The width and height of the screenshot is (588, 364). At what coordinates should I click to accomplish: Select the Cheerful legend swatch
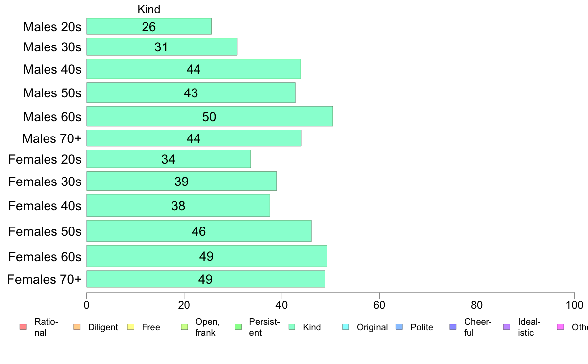coord(453,327)
